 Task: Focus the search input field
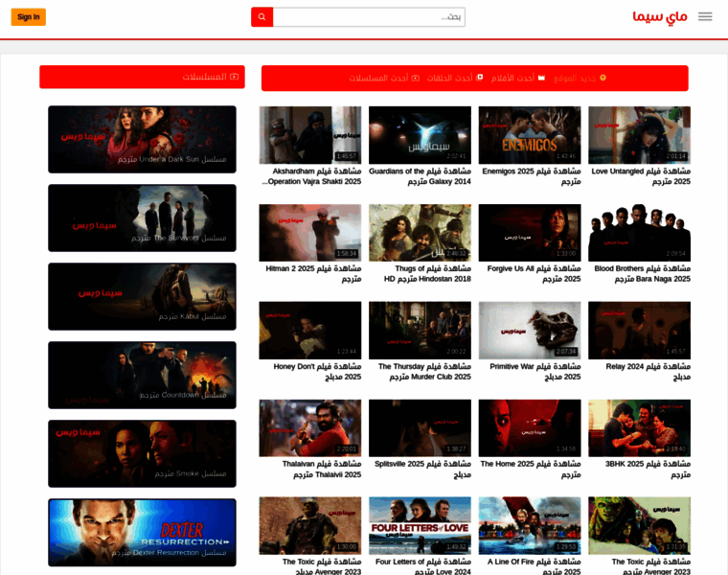pyautogui.click(x=369, y=17)
